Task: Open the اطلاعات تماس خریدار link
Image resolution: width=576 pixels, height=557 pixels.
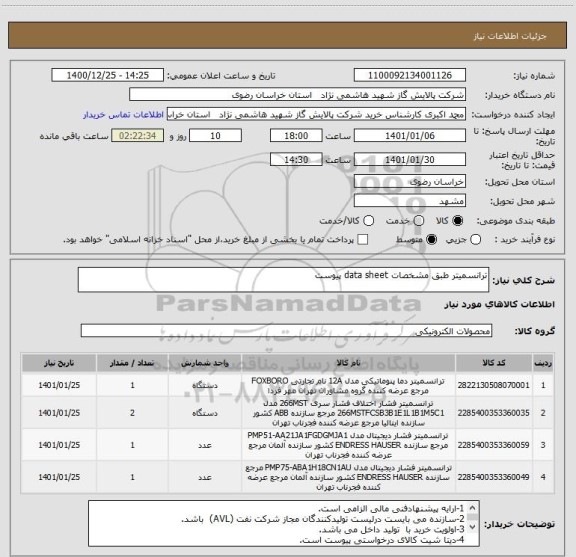Action: point(123,115)
